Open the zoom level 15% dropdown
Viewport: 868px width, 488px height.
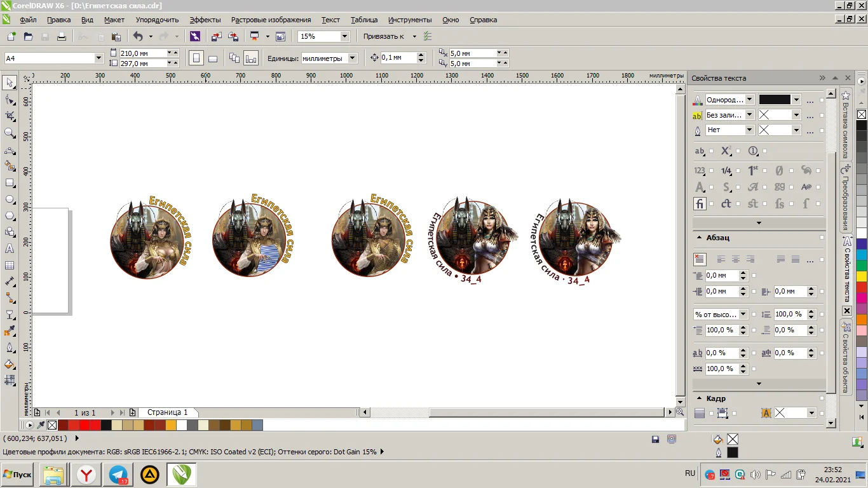click(x=344, y=37)
